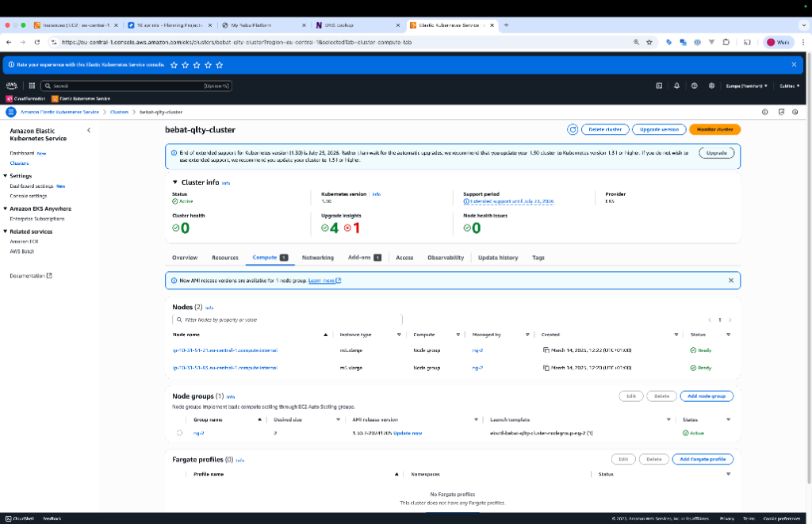Dismiss the AMI release versions banner
812x524 pixels.
(730, 281)
